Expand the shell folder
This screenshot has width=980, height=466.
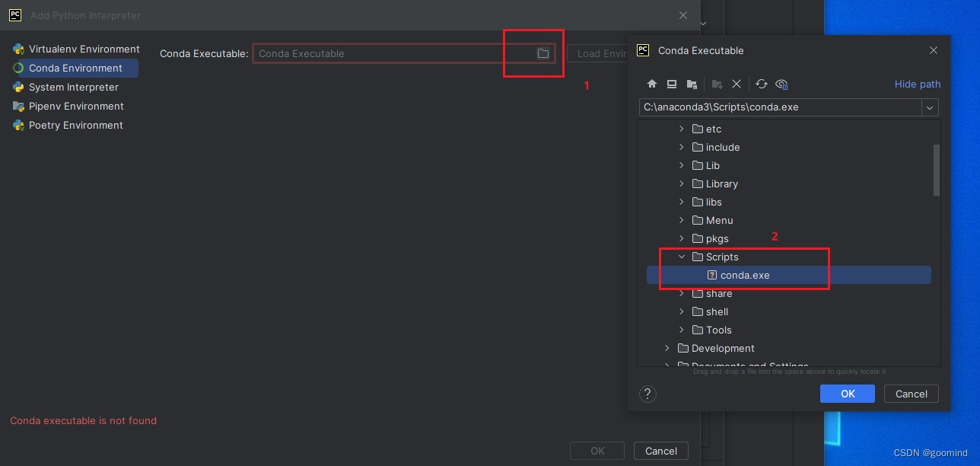[x=682, y=311]
